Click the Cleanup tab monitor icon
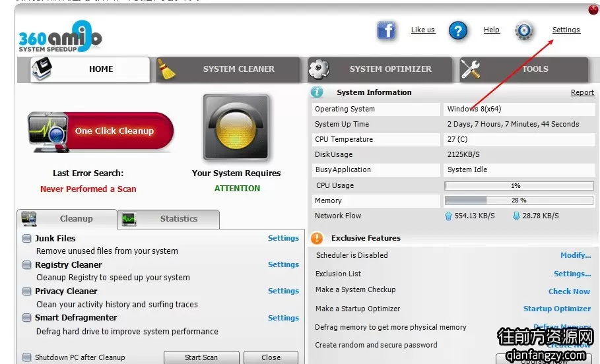 point(29,219)
